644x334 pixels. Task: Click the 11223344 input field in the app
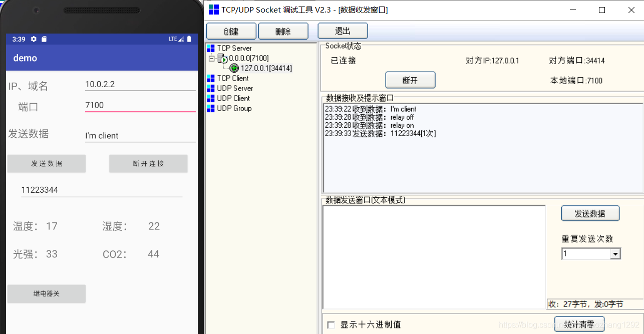[x=101, y=189]
